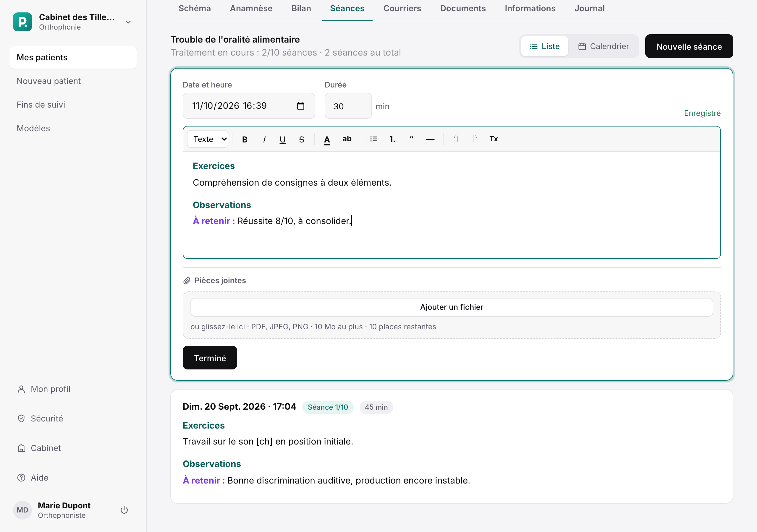Open Cabinet settings in sidebar
The image size is (757, 532).
73,448
